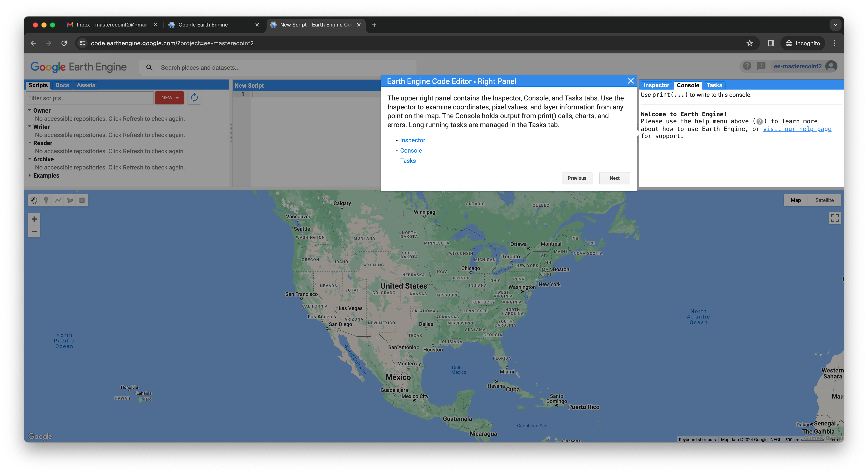Open the Tasks tab in right panel
The image size is (868, 474).
point(714,85)
